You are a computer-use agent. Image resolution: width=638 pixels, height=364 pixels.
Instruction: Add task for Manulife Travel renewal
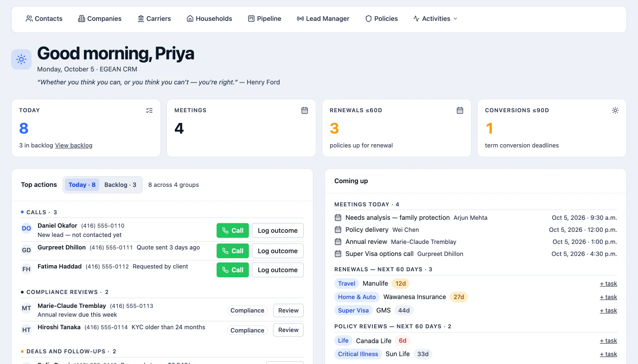tap(608, 284)
